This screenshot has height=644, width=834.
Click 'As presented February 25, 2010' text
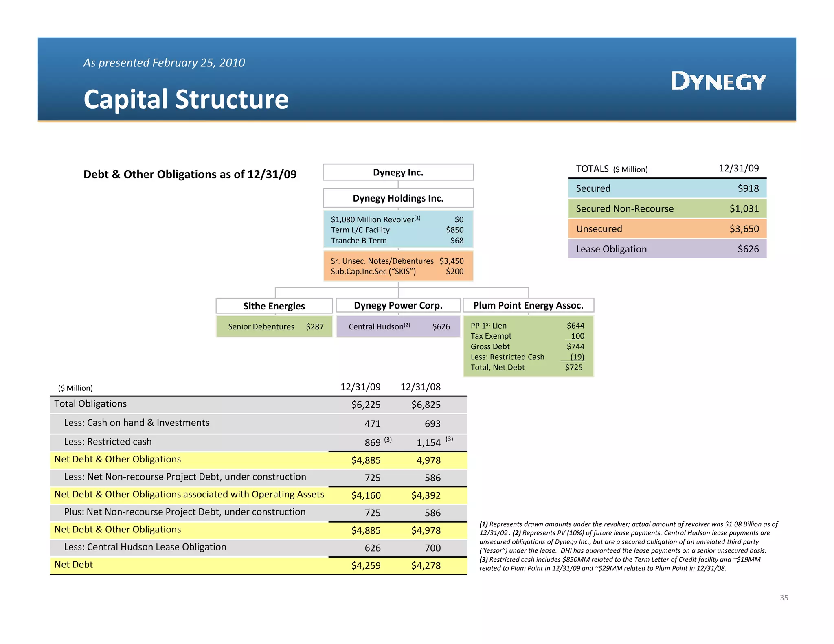click(x=164, y=63)
